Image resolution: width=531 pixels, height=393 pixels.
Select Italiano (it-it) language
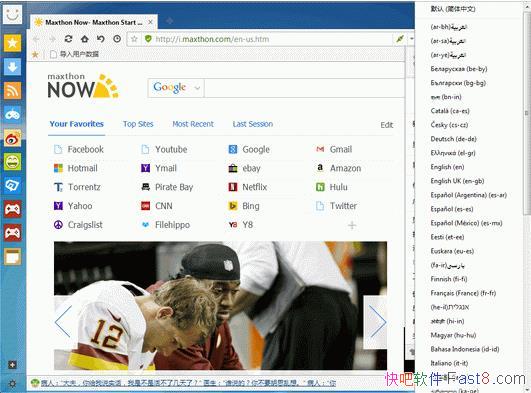click(x=449, y=363)
